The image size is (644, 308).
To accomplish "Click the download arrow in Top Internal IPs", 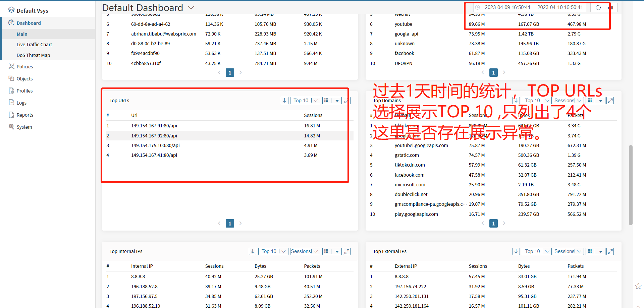I will (253, 251).
